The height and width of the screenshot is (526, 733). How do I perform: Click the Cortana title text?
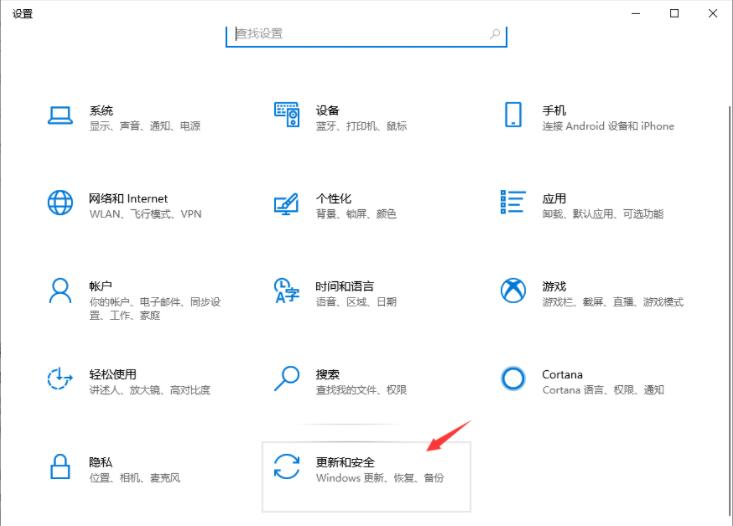(x=562, y=375)
